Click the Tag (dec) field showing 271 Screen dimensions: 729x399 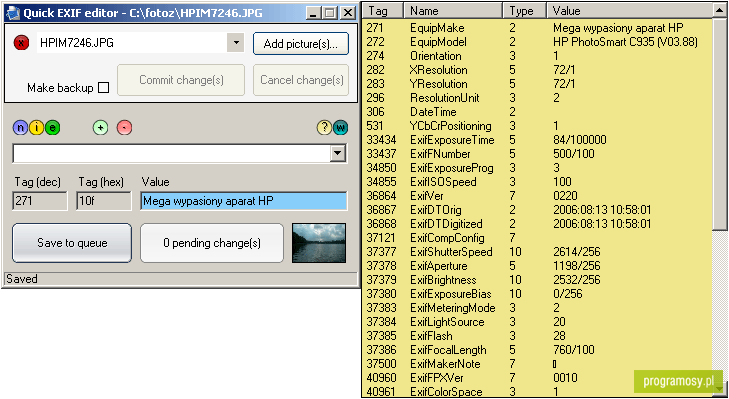pos(40,201)
